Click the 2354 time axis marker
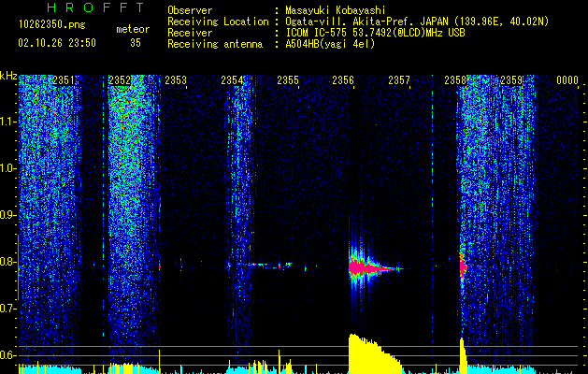Viewport: 588px width, 374px height. (232, 80)
